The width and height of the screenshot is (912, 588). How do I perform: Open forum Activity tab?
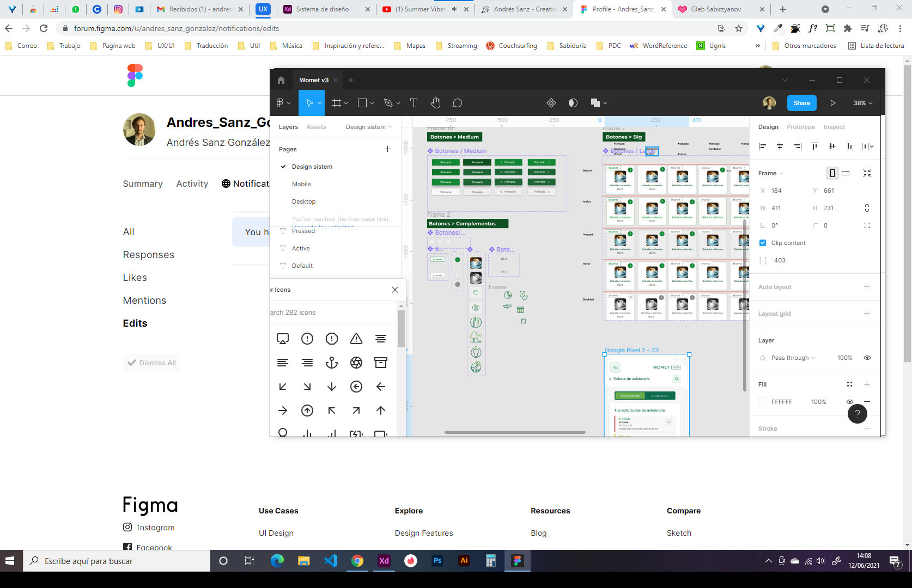tap(192, 183)
